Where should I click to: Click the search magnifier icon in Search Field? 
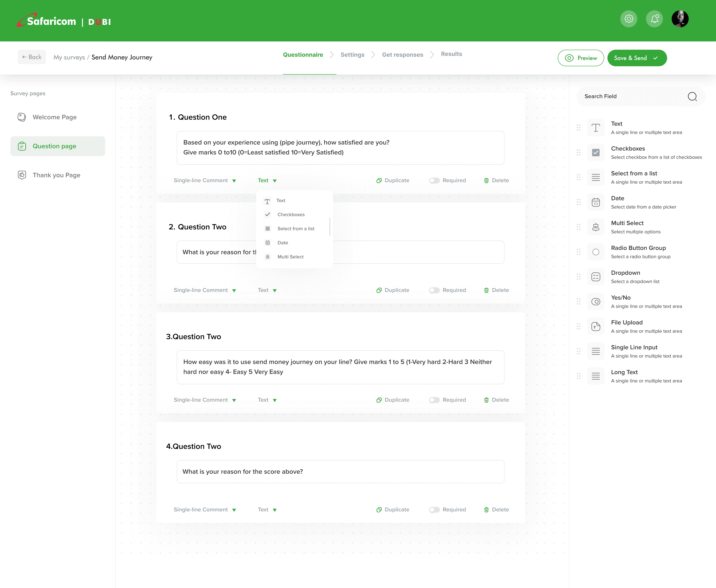(x=692, y=96)
